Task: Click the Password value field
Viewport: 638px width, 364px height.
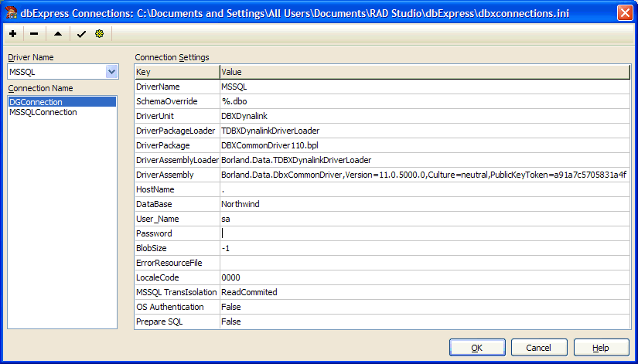Action: click(425, 233)
